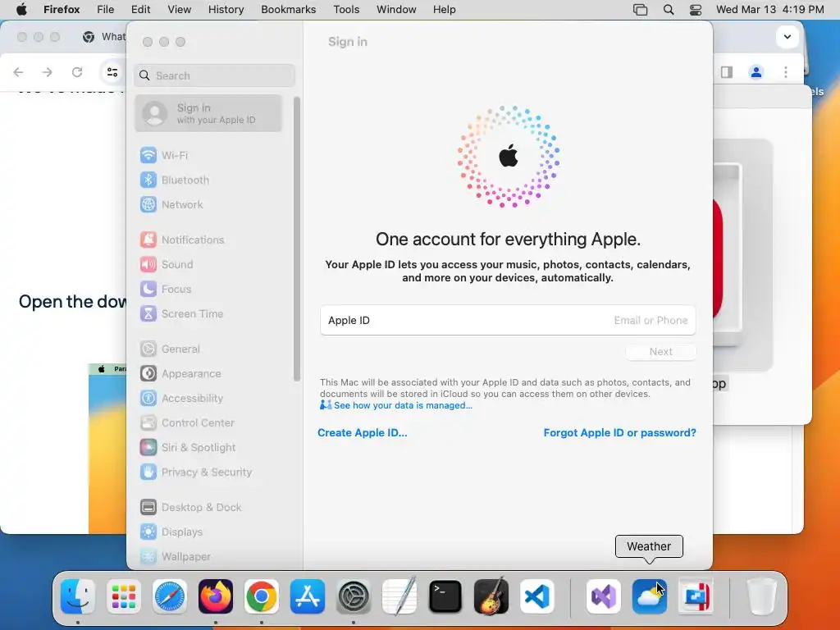Click System Settings icon in Dock
Image resolution: width=840 pixels, height=630 pixels.
click(x=354, y=596)
